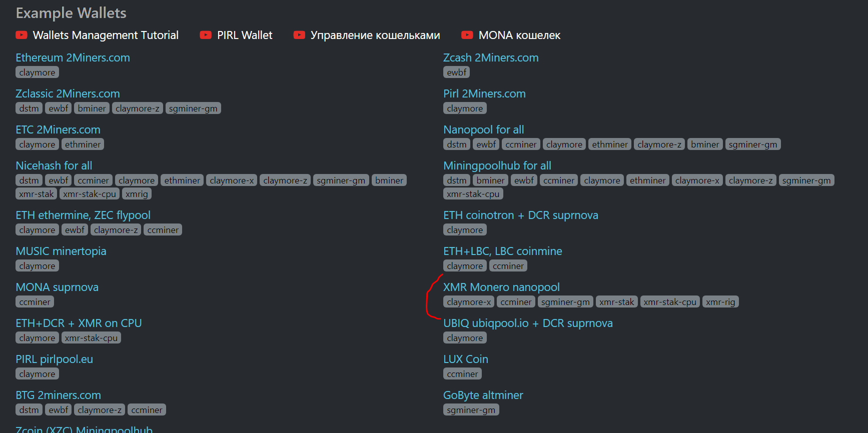Open the LUX Coin link
Image resolution: width=868 pixels, height=433 pixels.
coord(465,359)
